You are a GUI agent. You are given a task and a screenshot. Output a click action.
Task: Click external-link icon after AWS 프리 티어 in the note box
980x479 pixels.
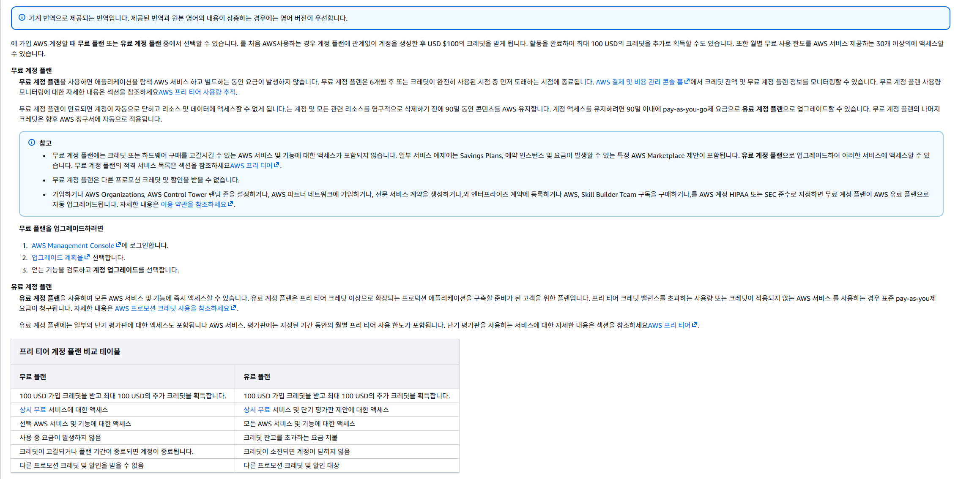[276, 165]
